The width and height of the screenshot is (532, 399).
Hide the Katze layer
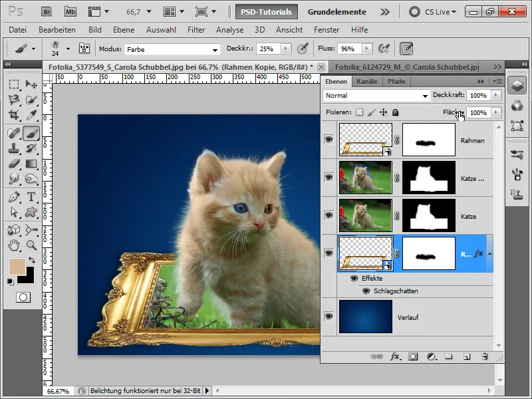[329, 215]
